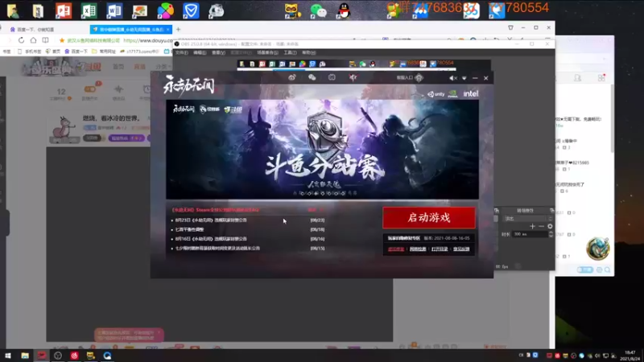Image resolution: width=644 pixels, height=362 pixels.
Task: Open WeChat from the top dock
Action: (318, 11)
